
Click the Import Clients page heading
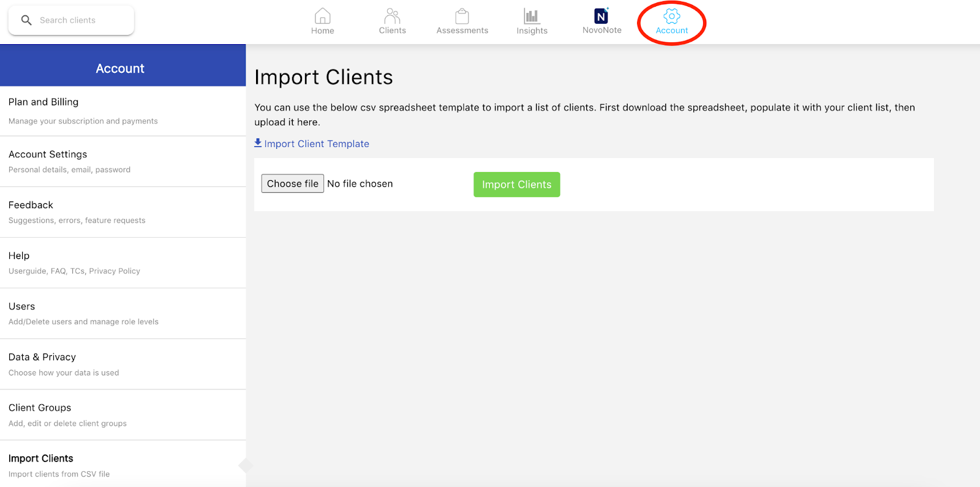coord(323,77)
